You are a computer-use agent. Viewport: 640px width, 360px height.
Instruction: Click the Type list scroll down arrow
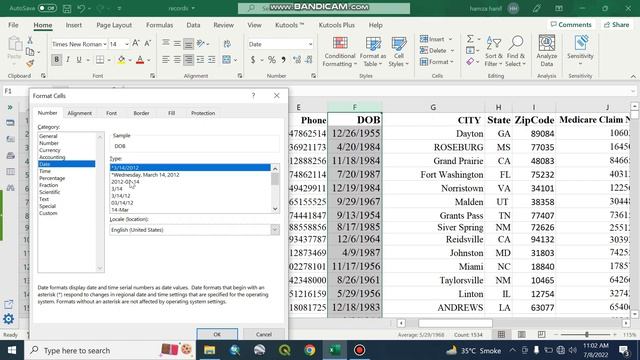pos(275,209)
